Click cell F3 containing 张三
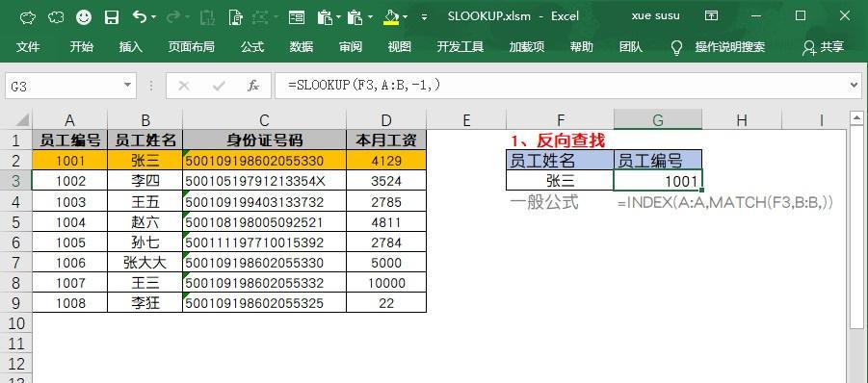The image size is (868, 383). (561, 181)
